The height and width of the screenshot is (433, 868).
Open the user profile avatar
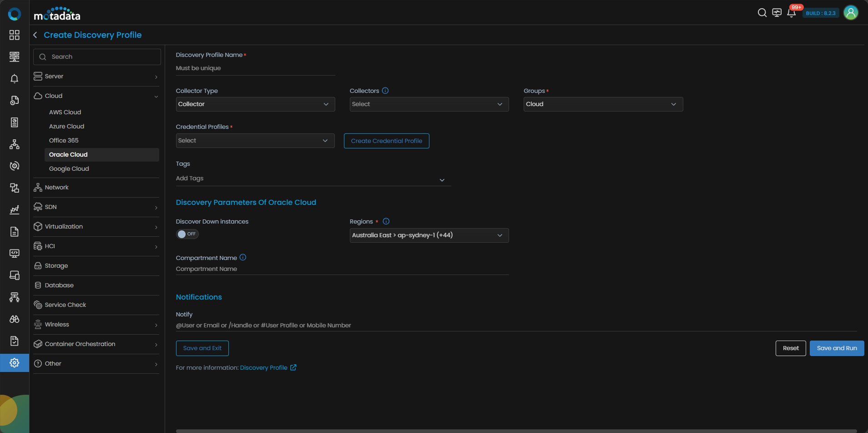pos(851,13)
